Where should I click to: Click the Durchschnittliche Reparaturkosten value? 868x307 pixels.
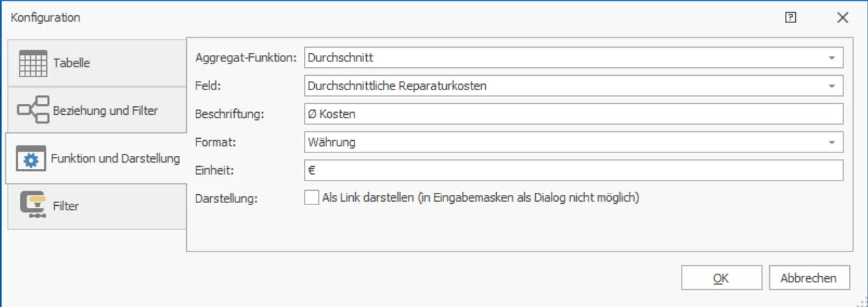pos(397,85)
